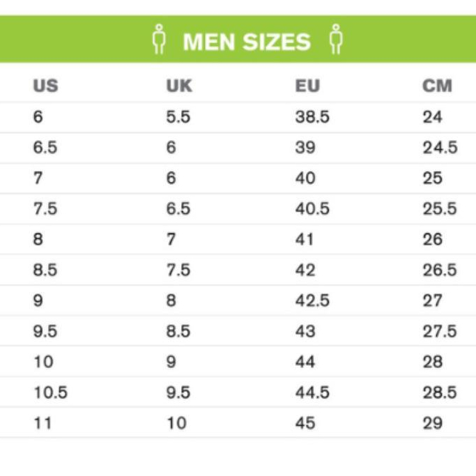Click the UK size 5.5 cell
The height and width of the screenshot is (476, 476).
click(x=178, y=117)
